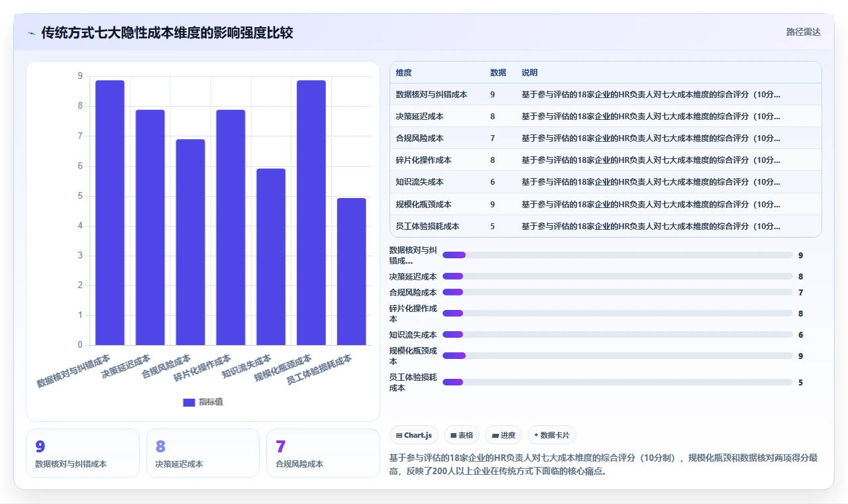Click the x-axis label 知识流失成本
Viewport: 848px width, 504px height.
coord(246,366)
